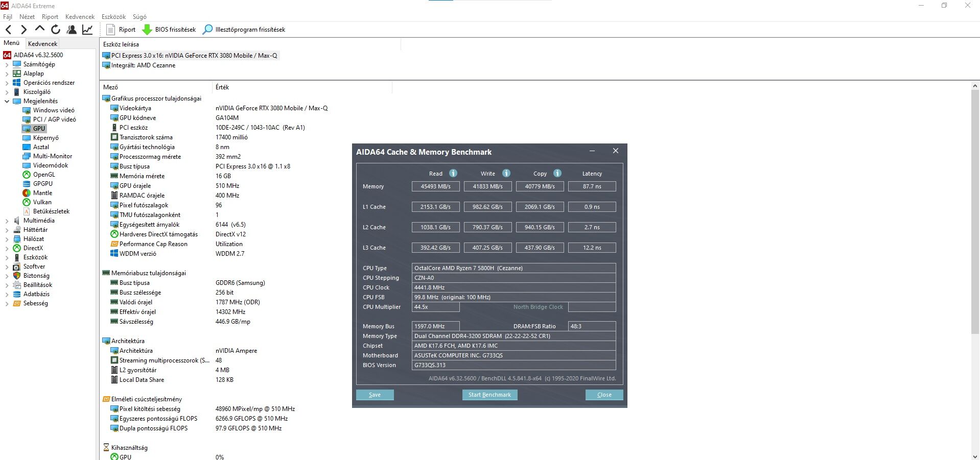
Task: Click BIOS frissítések toolbar button
Action: (x=169, y=30)
